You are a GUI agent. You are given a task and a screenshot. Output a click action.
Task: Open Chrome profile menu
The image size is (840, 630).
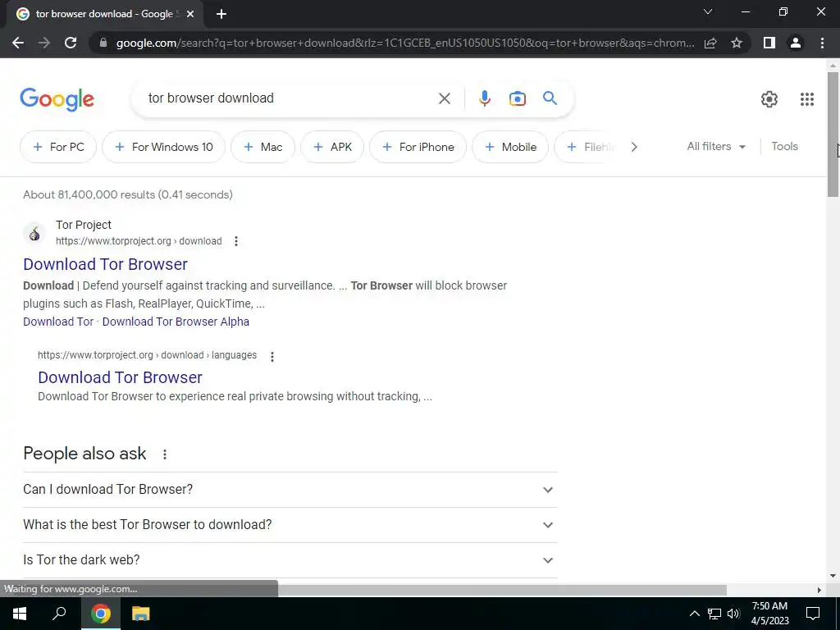(x=796, y=43)
